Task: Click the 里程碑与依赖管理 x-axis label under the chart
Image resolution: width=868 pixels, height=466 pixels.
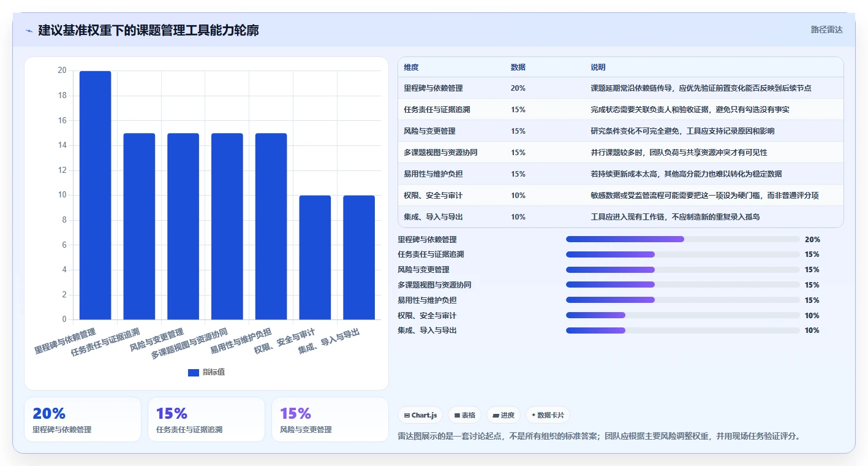Action: [65, 341]
